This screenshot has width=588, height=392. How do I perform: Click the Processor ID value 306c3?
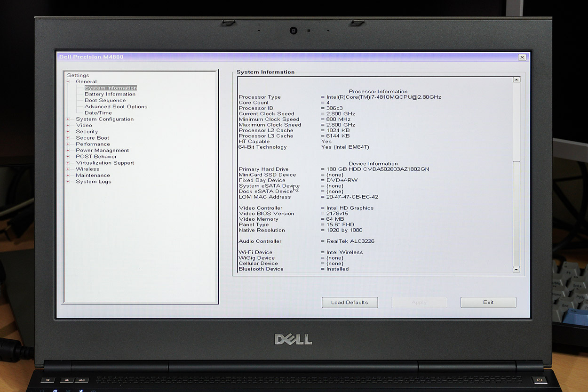click(x=335, y=108)
